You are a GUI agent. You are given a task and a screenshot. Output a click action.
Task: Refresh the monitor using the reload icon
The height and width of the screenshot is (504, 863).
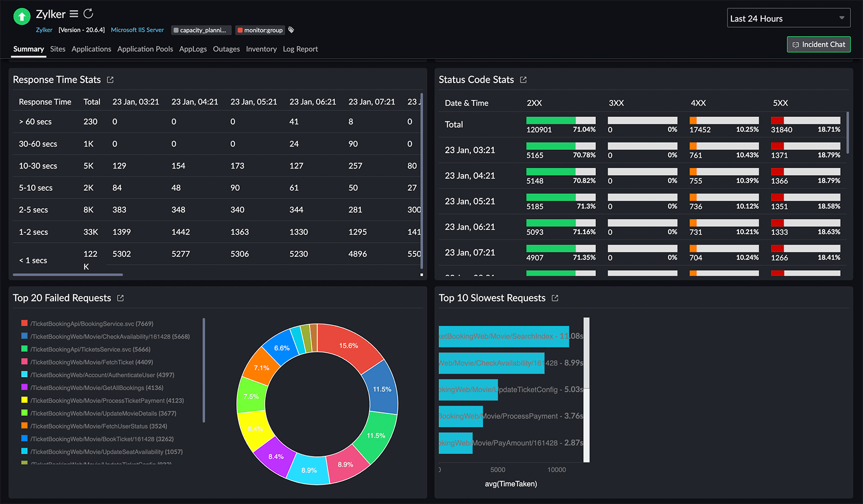pyautogui.click(x=87, y=14)
